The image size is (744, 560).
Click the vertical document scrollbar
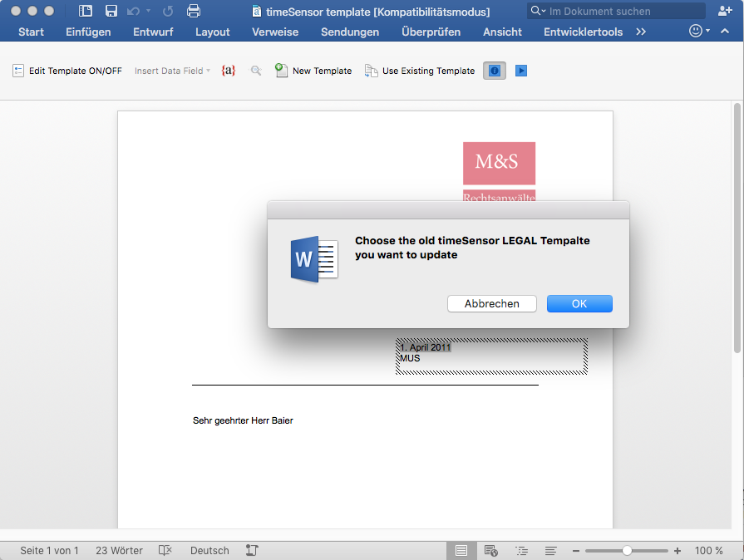pos(737,228)
